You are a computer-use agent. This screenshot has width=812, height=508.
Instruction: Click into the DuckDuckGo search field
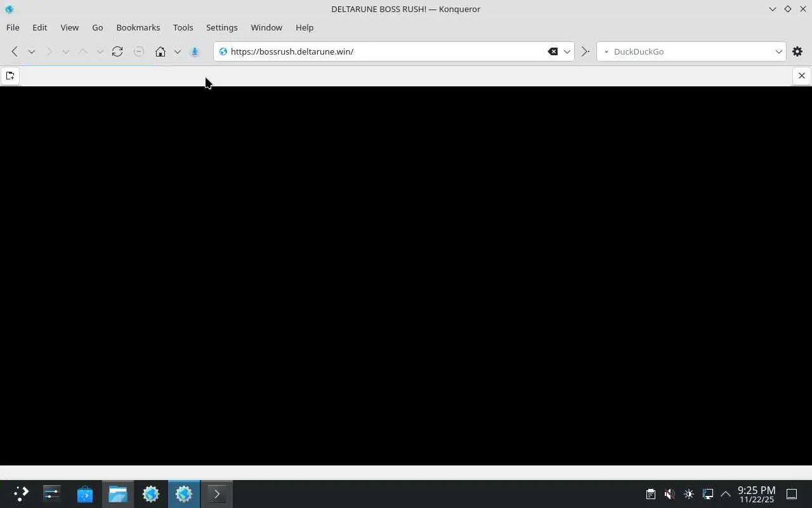point(693,51)
